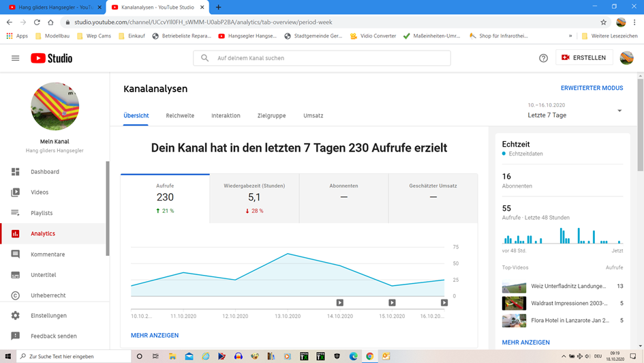The width and height of the screenshot is (644, 363).
Task: Click the YouTube Studio logo
Action: (51, 58)
